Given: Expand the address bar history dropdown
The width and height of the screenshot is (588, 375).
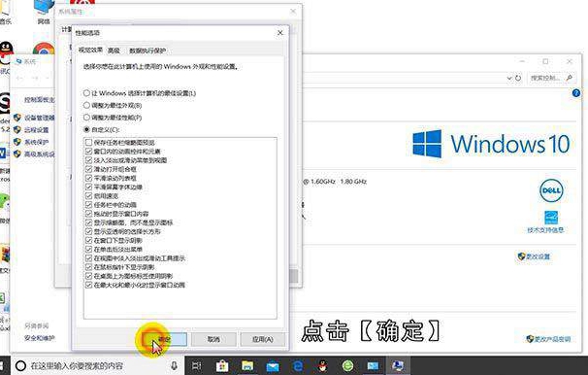Looking at the screenshot, I should tap(509, 78).
